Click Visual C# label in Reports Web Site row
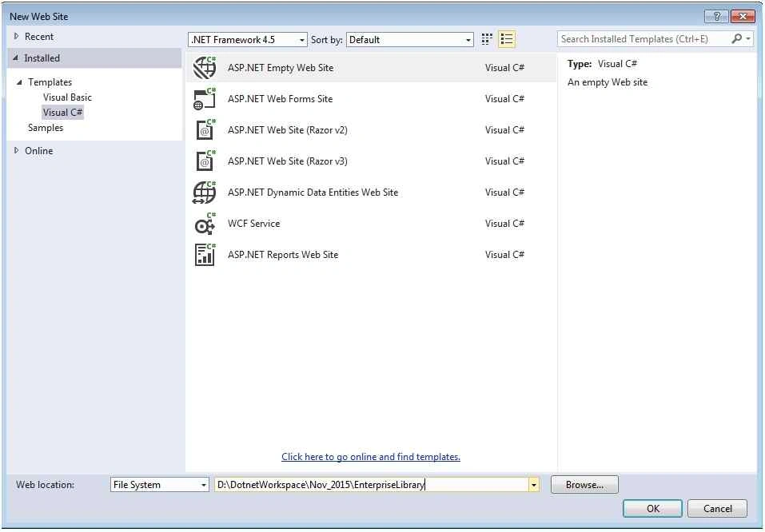 tap(504, 255)
